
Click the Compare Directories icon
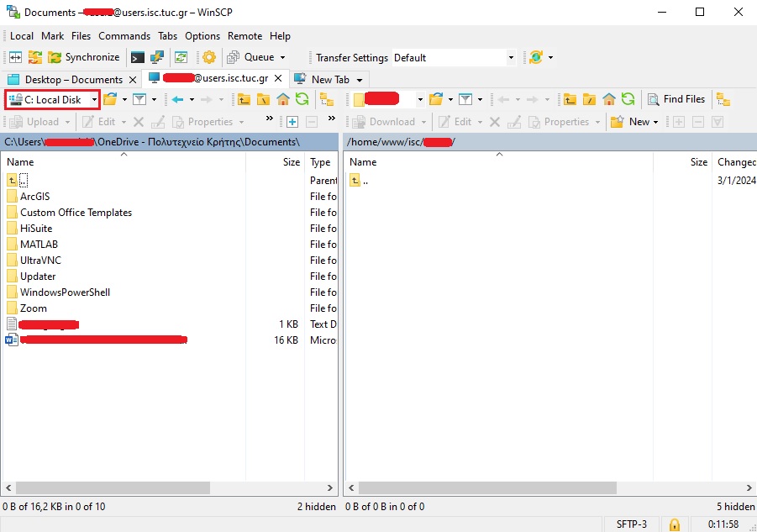click(15, 58)
